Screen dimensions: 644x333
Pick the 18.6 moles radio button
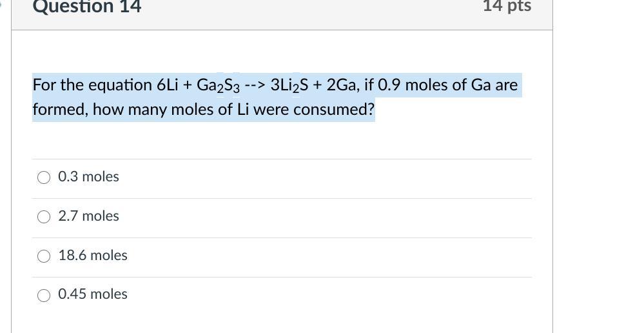click(44, 256)
